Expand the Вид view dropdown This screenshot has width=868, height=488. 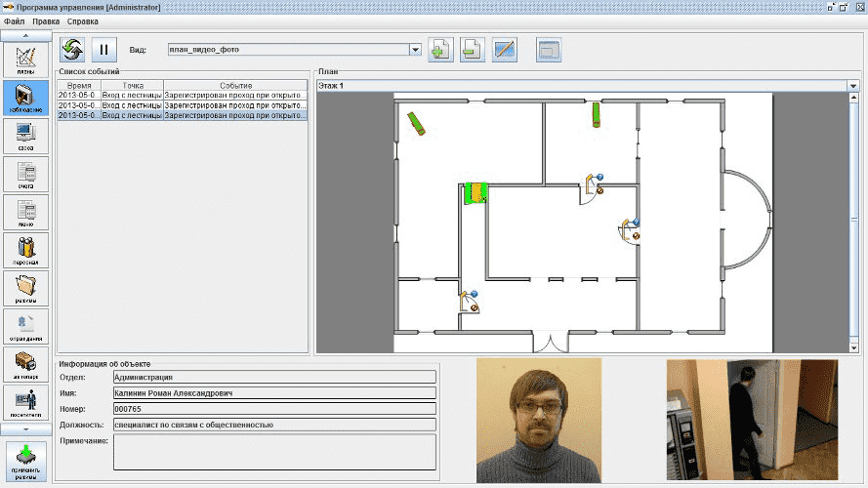[x=415, y=49]
